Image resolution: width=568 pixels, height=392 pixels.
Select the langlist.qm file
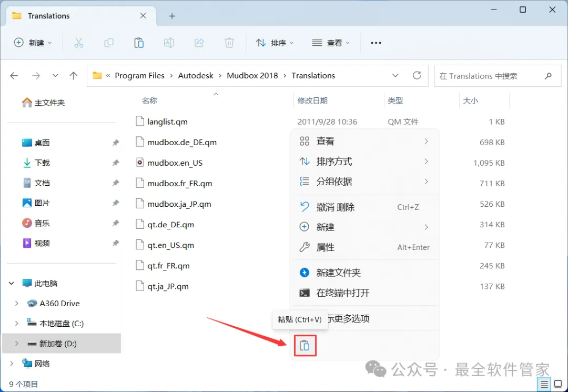click(162, 122)
